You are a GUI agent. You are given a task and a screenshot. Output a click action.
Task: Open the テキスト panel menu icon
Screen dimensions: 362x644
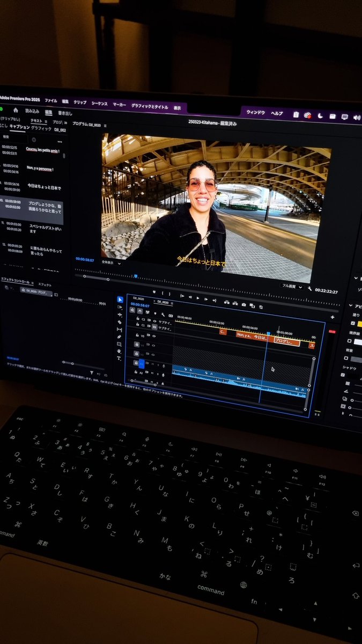click(46, 121)
